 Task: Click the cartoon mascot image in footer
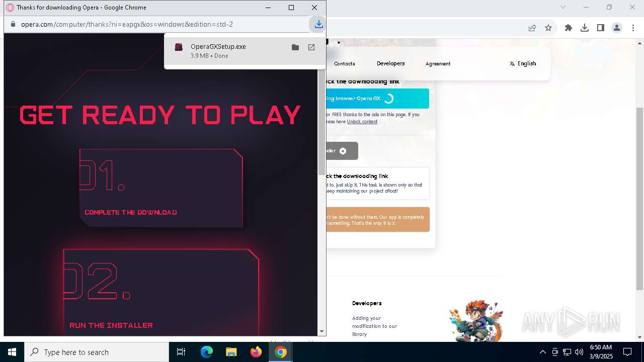tap(475, 320)
